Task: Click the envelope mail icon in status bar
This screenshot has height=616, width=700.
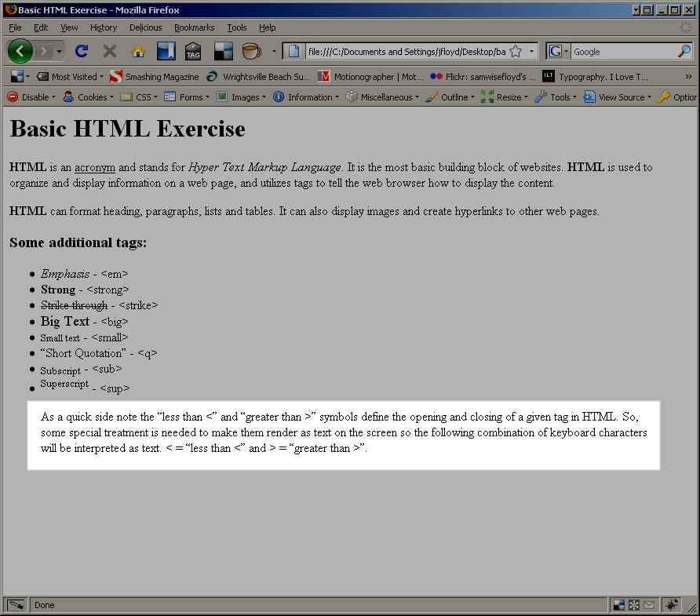Action: click(x=649, y=605)
